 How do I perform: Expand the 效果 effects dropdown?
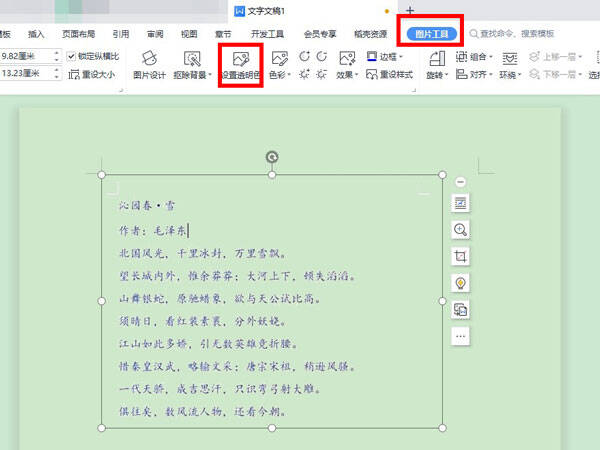[356, 75]
